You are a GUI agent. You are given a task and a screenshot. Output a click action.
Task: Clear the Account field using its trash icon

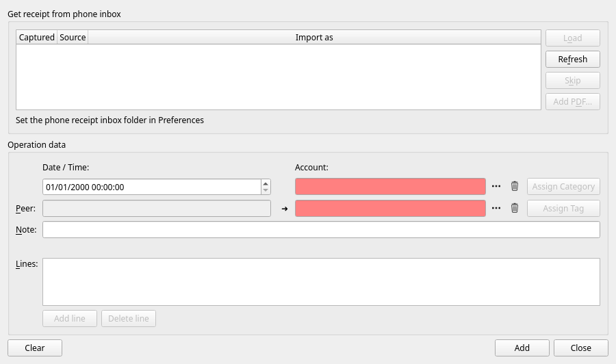click(515, 186)
